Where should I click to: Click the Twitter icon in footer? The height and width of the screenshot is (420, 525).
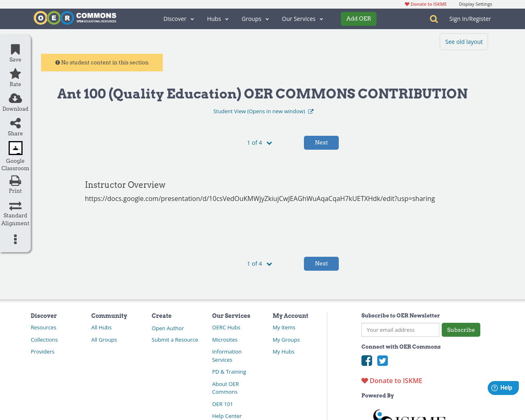[382, 361]
